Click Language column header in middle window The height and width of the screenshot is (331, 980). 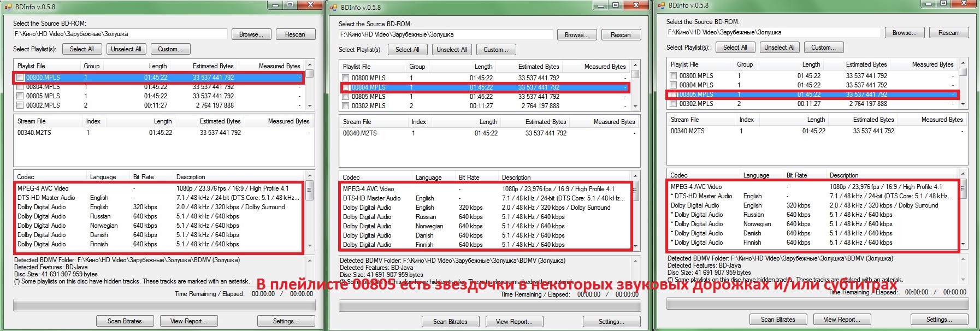(428, 178)
